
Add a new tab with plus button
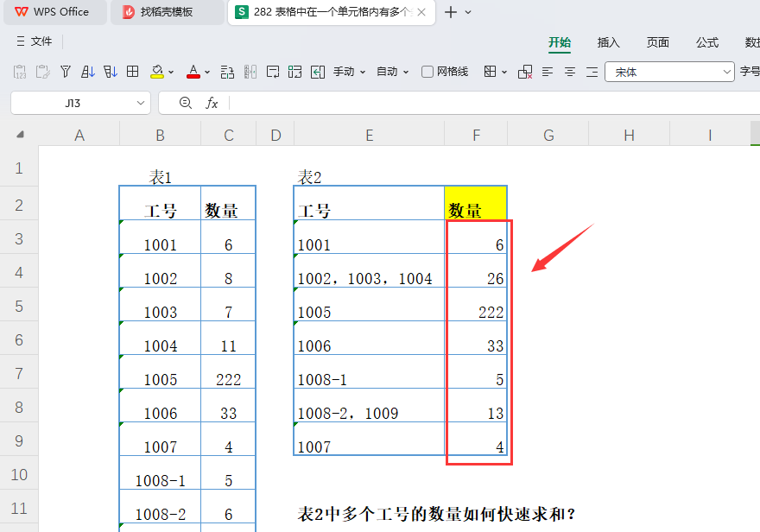450,12
